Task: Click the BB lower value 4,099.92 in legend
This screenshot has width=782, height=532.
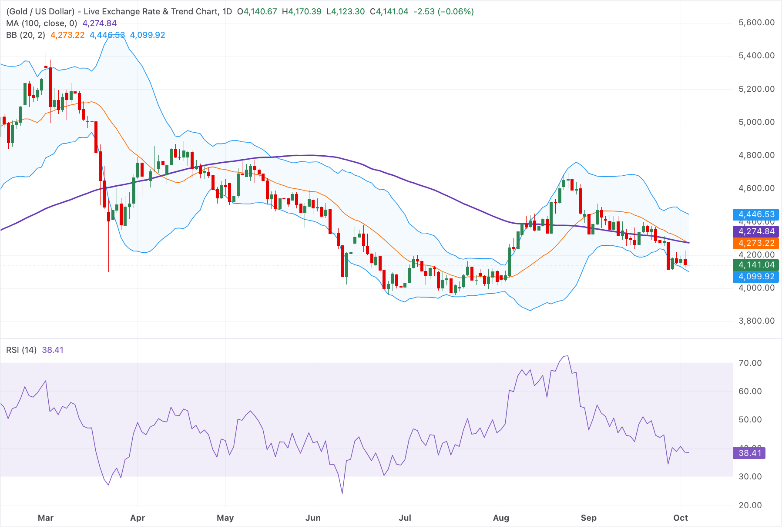Action: coord(148,35)
